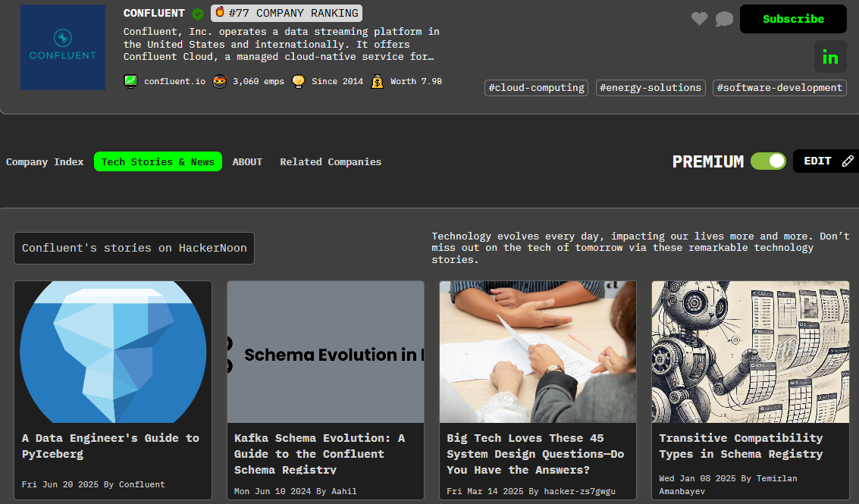The width and height of the screenshot is (859, 504).
Task: Select the Tech Stories & News tab
Action: (x=158, y=161)
